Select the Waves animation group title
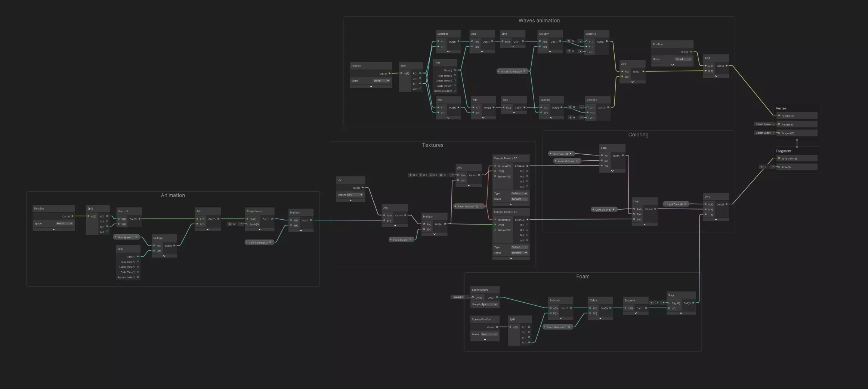 539,21
